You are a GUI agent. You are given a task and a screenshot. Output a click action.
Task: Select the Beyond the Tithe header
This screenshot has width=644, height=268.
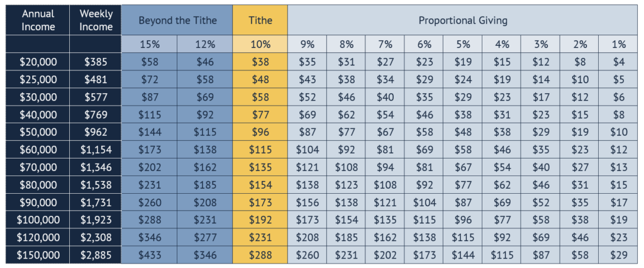point(177,20)
